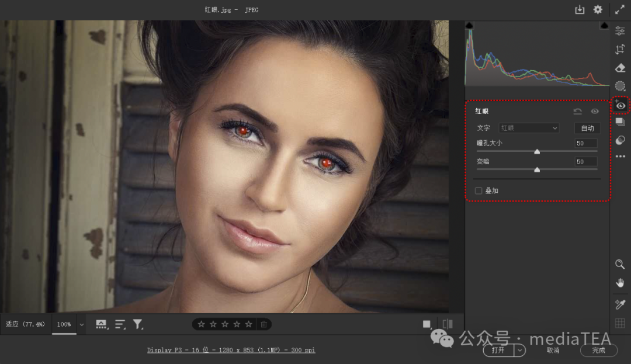
Task: Click the 瞳孔大小 slider handle
Action: pyautogui.click(x=537, y=152)
